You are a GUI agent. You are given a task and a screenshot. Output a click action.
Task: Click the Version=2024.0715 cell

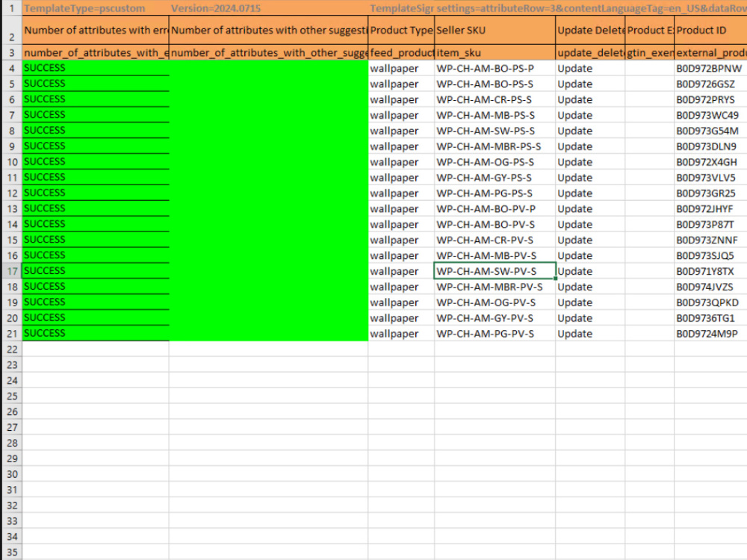click(268, 8)
